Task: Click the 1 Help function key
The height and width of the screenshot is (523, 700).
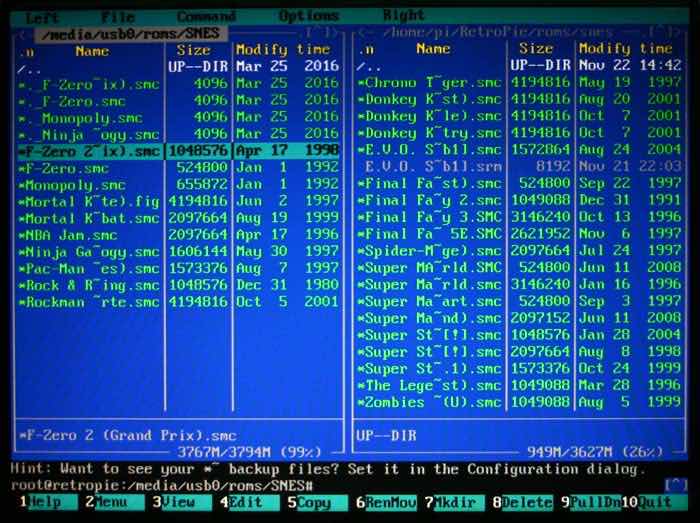Action: [48, 502]
